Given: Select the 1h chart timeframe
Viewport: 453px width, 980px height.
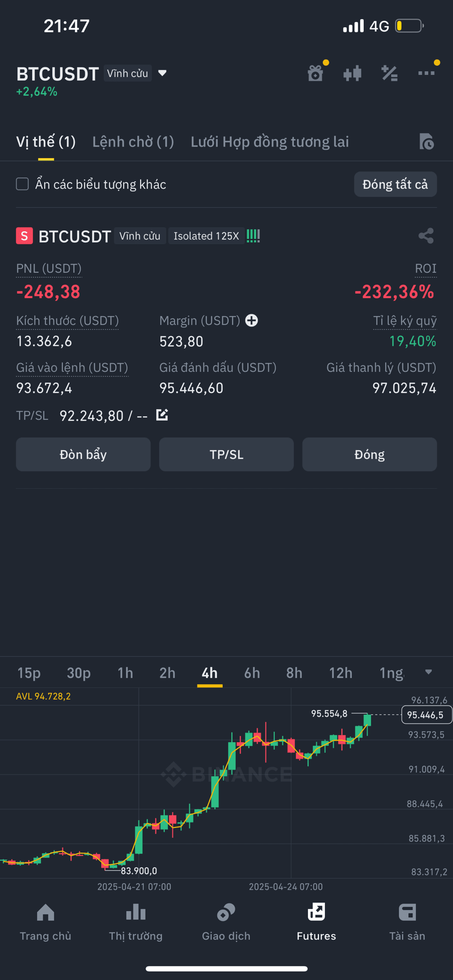Looking at the screenshot, I should (125, 673).
